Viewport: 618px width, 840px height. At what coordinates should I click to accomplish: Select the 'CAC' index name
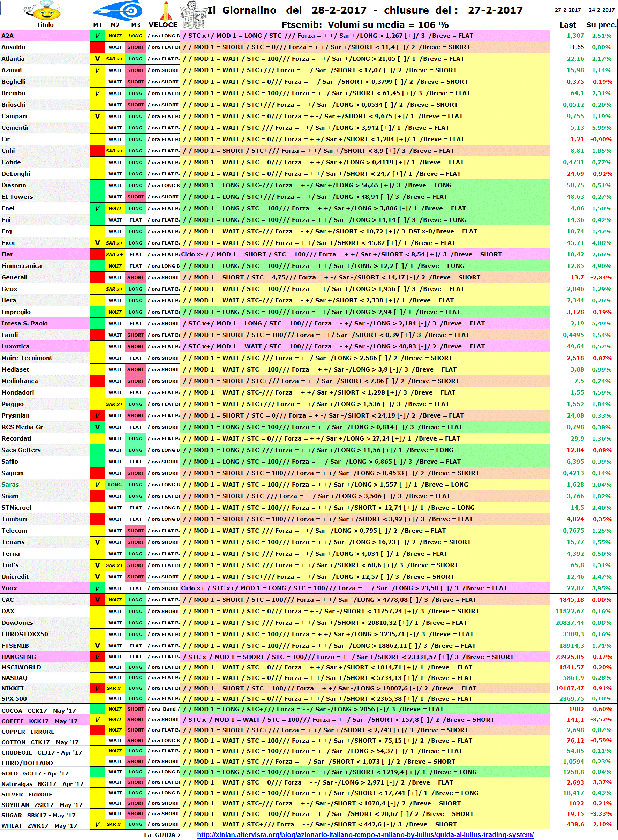coord(8,600)
